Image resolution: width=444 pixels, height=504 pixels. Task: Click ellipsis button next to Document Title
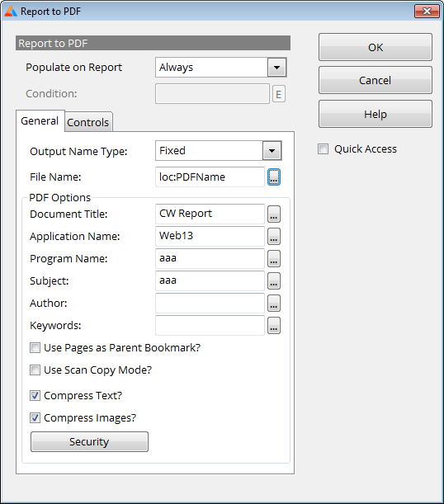[274, 214]
